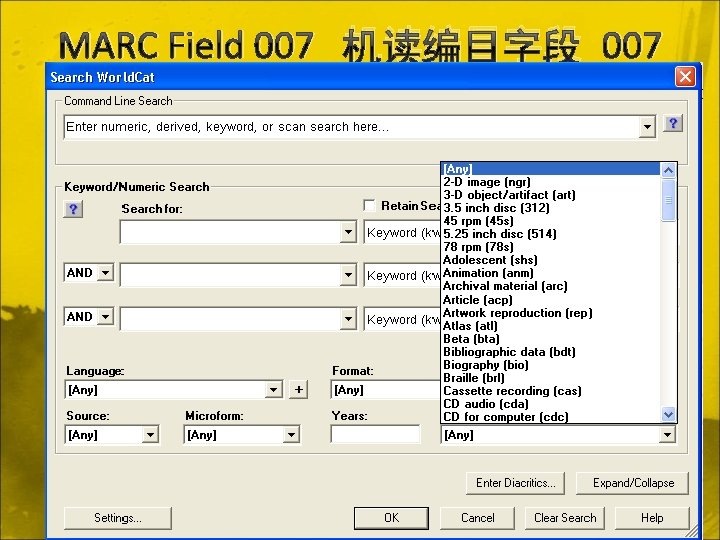The width and height of the screenshot is (720, 540).
Task: Select 2-D image (ngr) from list
Action: pos(551,182)
